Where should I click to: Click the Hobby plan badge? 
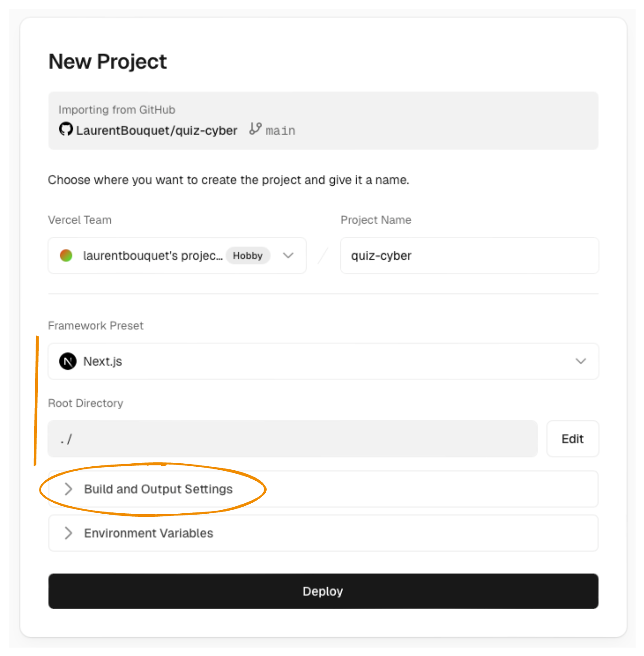tap(248, 256)
